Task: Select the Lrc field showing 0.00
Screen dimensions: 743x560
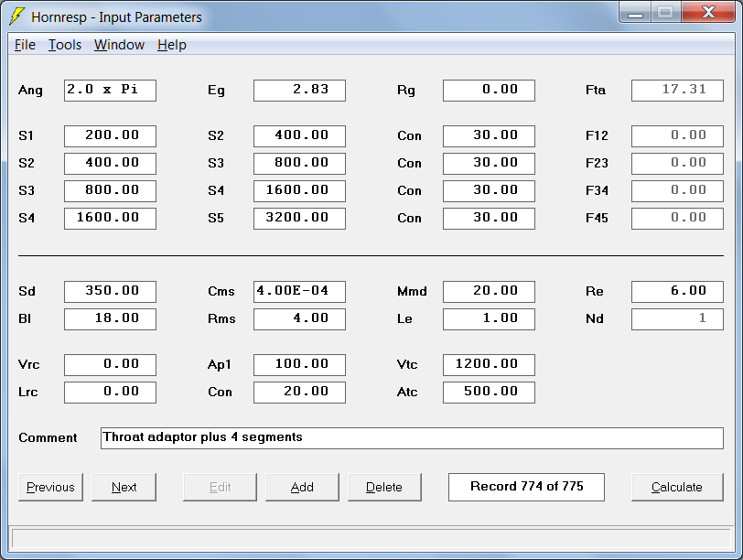Action: 110,393
